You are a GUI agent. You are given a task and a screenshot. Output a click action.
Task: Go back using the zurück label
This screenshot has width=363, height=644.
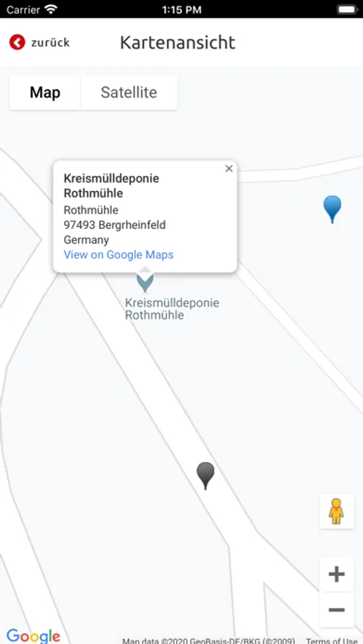pos(50,43)
